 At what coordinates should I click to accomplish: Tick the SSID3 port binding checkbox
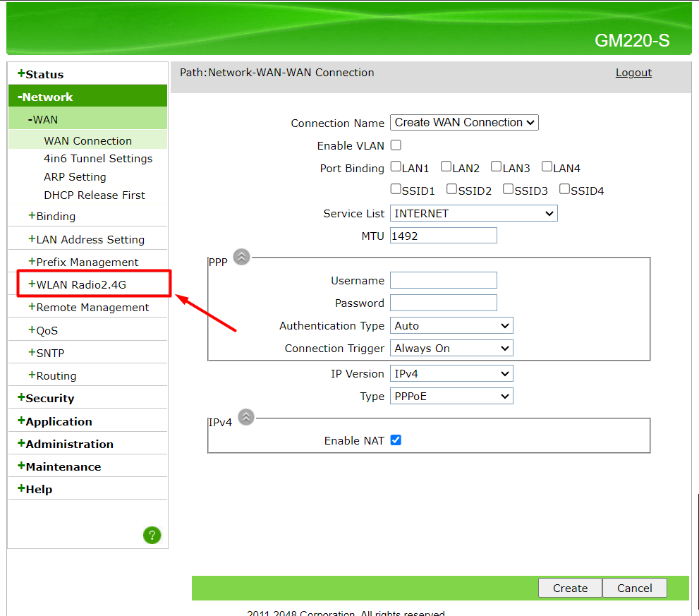[508, 189]
